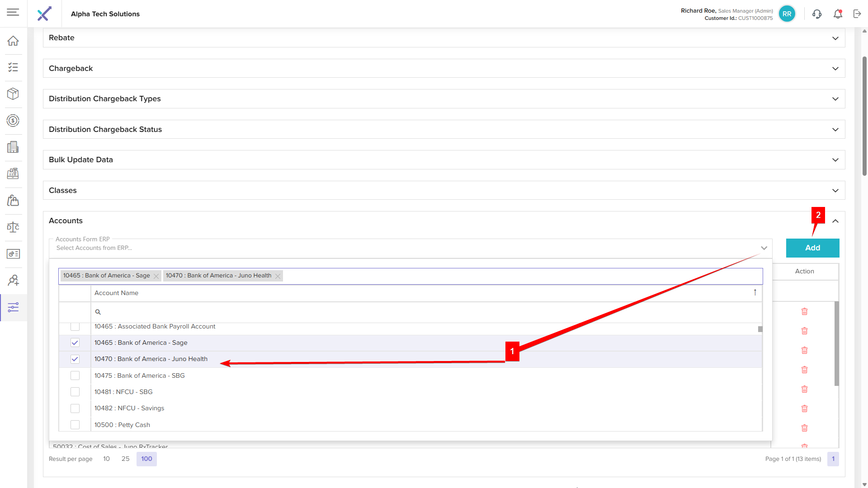Set results per page to 25
The height and width of the screenshot is (488, 868).
(125, 459)
